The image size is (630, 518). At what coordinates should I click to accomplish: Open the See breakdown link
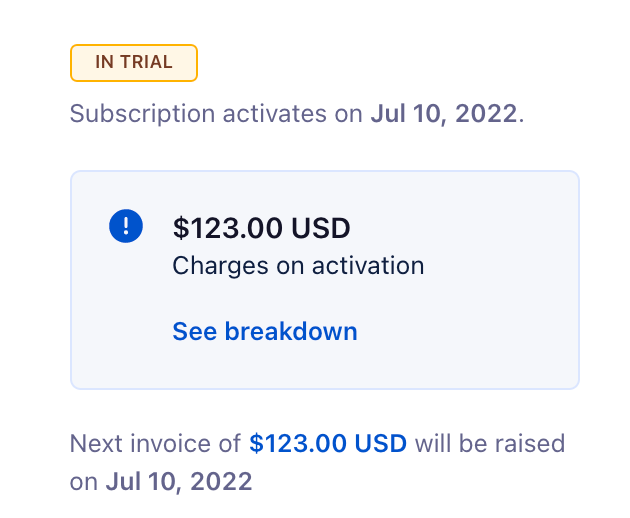265,332
